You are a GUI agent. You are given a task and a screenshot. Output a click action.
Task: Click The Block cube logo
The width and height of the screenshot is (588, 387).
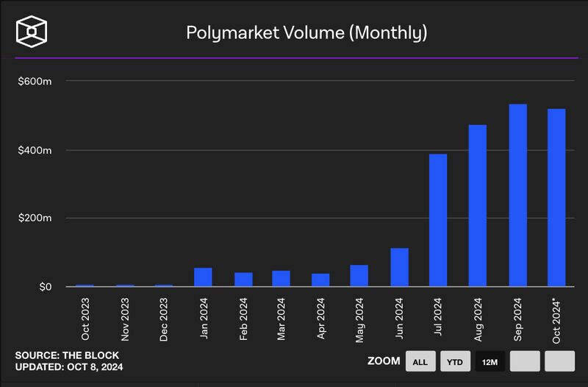pyautogui.click(x=32, y=32)
